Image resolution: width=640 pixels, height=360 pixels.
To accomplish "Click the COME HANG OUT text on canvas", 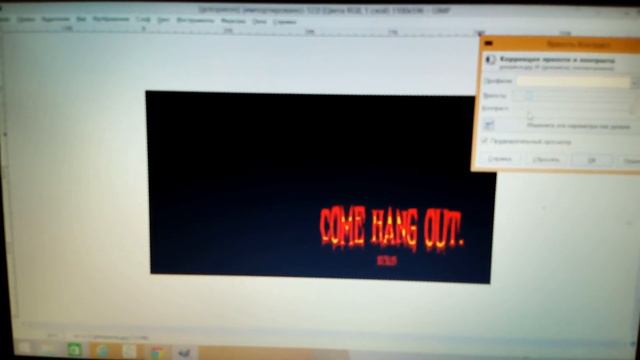I will 391,228.
